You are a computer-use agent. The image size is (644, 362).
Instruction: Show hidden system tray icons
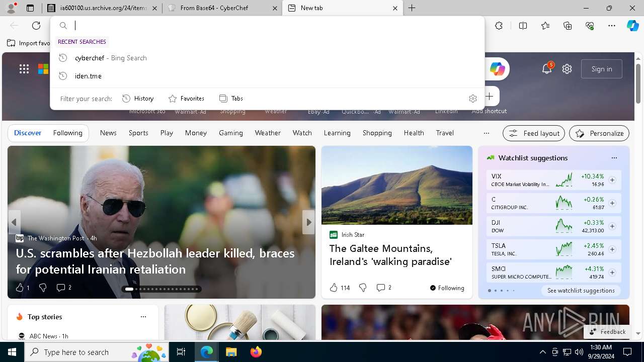(542, 352)
